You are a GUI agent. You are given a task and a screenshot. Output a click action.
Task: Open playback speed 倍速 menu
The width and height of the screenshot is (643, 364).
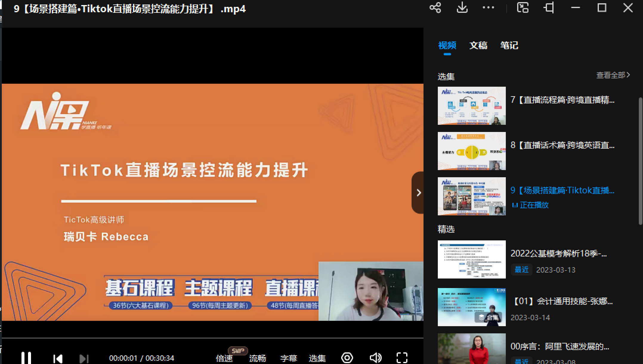coord(224,358)
